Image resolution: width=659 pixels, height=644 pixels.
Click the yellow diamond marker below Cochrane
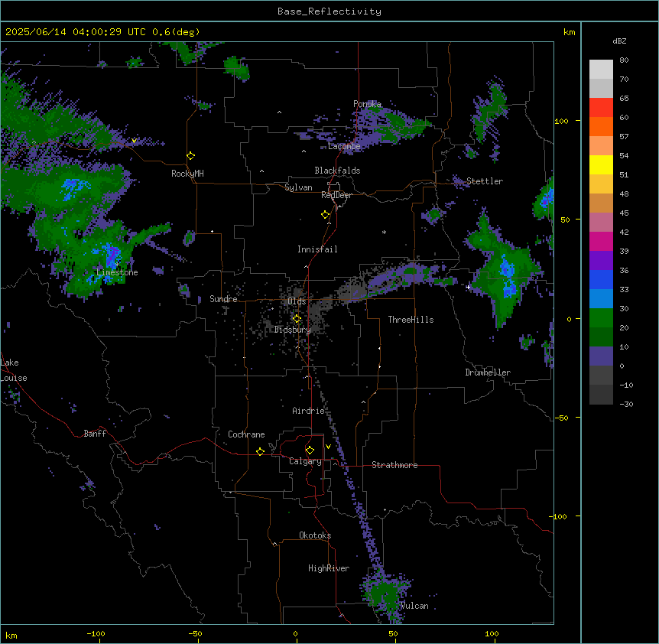tap(260, 451)
